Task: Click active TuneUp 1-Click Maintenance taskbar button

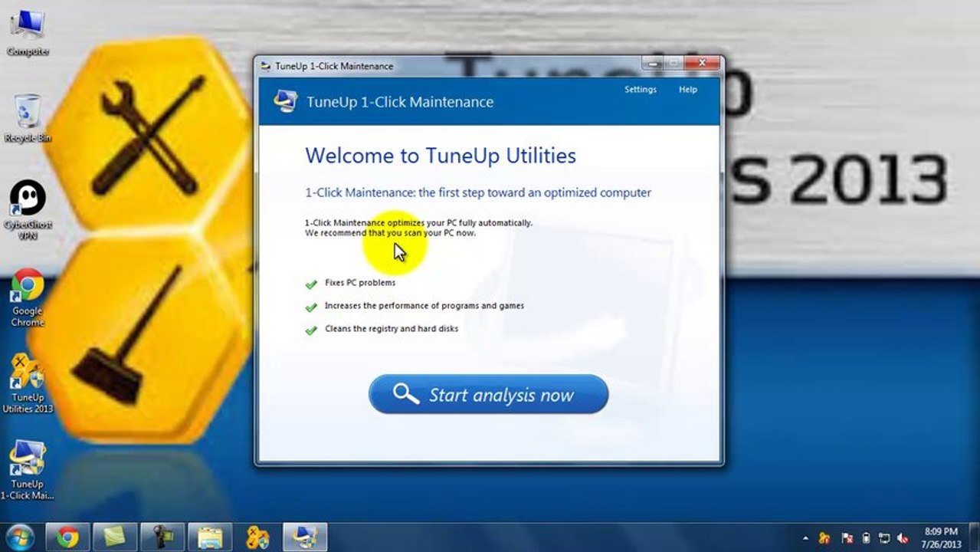Action: tap(305, 537)
